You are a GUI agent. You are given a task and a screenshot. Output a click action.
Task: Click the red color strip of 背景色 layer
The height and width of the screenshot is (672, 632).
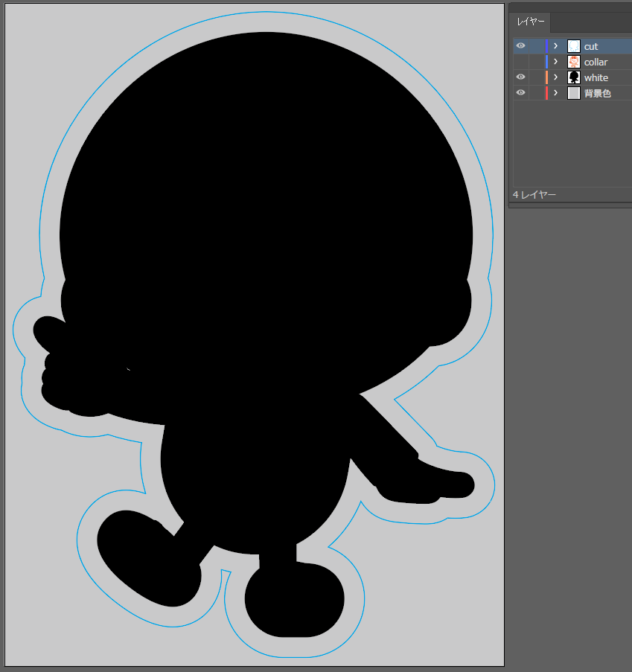click(546, 93)
